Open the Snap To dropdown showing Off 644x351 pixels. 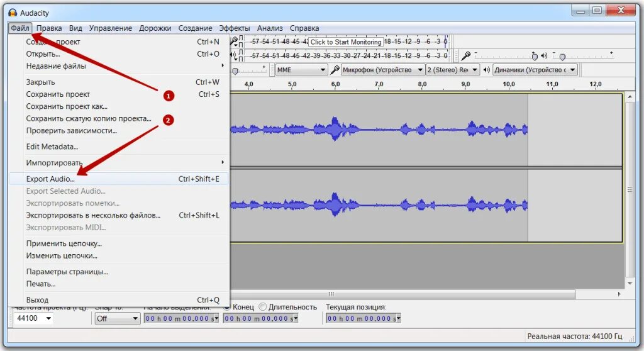tap(118, 318)
